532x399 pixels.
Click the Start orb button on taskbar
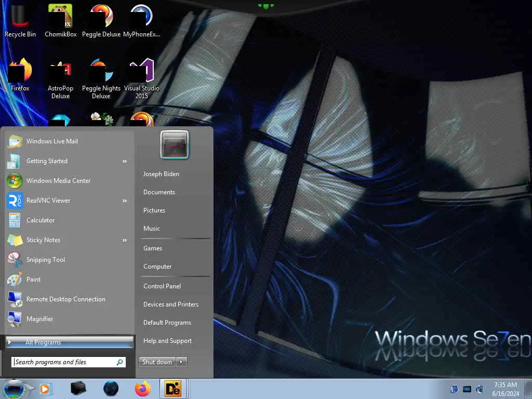(x=14, y=389)
